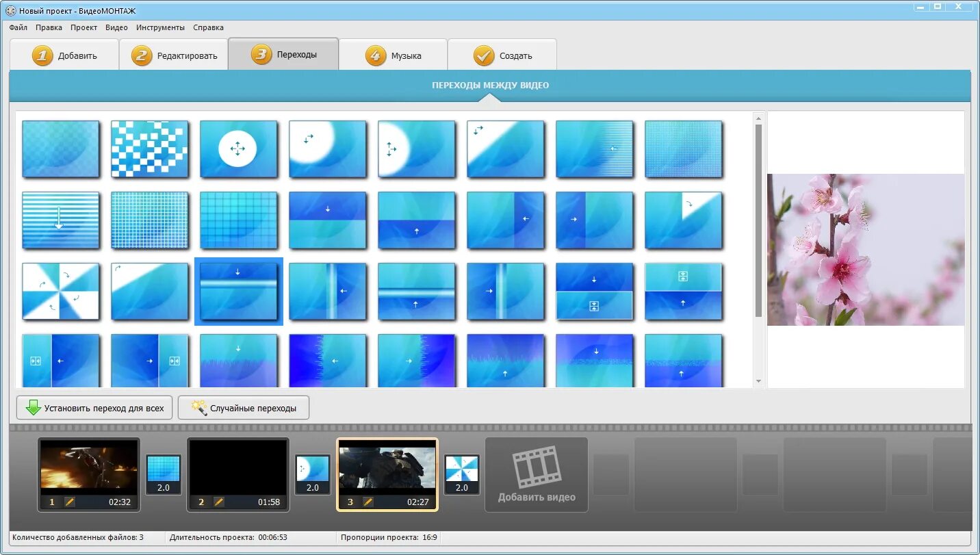Switch to the Добавить tab
Image resolution: width=980 pixels, height=555 pixels.
(64, 55)
